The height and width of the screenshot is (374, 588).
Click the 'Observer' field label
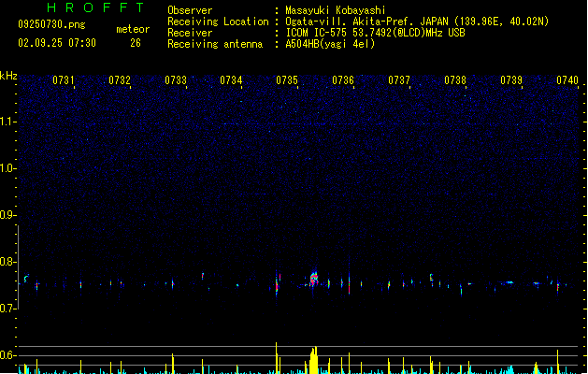190,10
